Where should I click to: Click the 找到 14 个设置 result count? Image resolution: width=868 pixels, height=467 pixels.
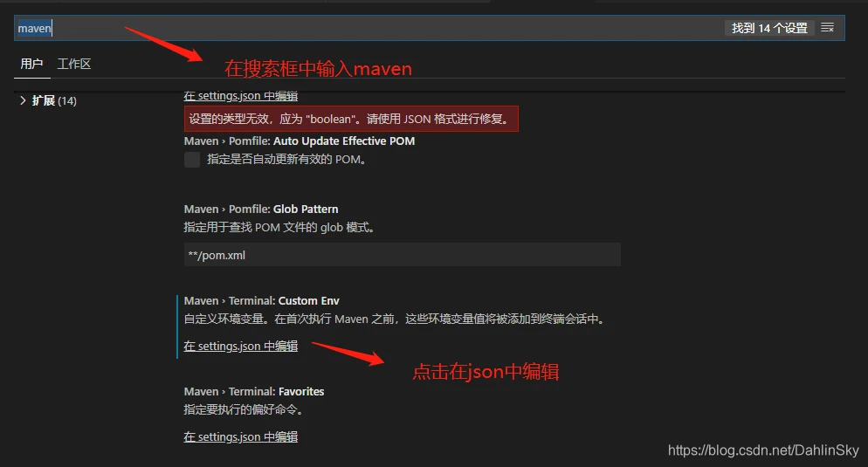[x=769, y=28]
